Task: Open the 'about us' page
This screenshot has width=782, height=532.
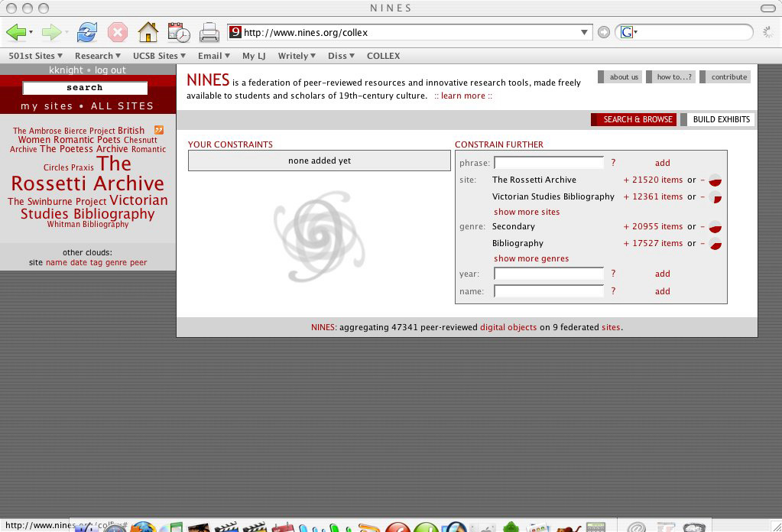Action: (x=619, y=76)
